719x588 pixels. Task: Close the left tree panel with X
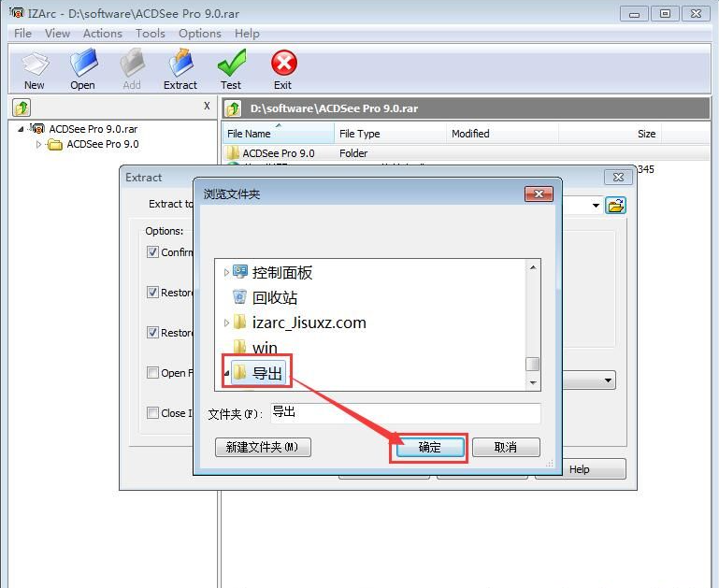pos(207,106)
